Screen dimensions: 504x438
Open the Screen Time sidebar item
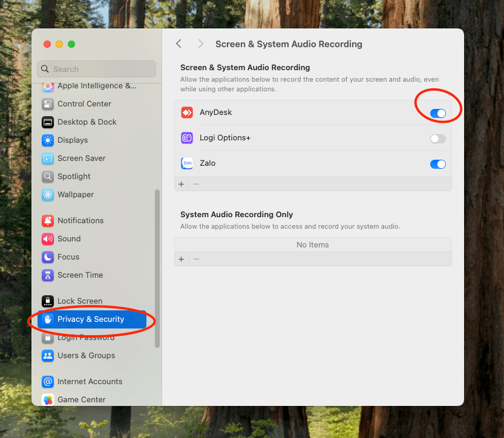tap(93, 275)
